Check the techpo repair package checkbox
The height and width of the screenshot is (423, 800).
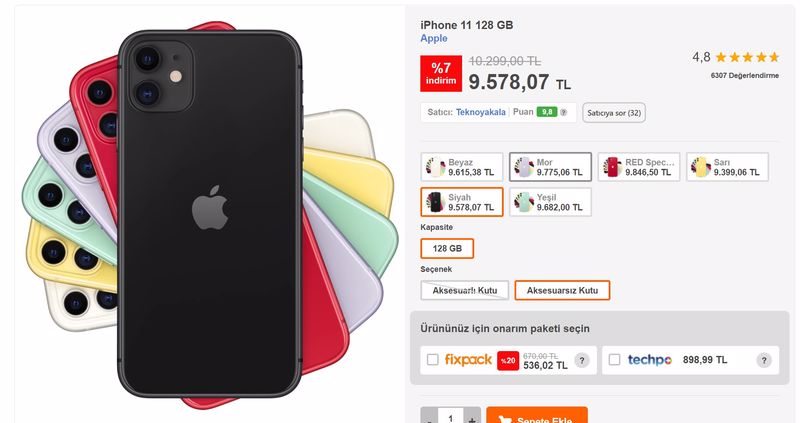tap(614, 360)
